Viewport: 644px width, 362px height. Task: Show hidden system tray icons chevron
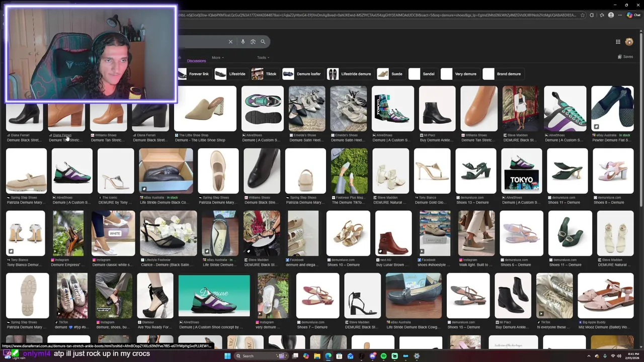click(589, 356)
